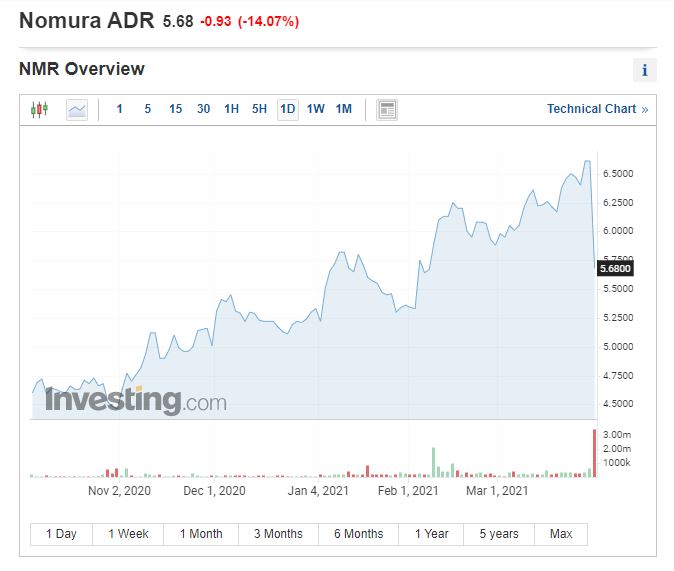Expand chart to Max range
The height and width of the screenshot is (571, 674).
click(x=561, y=534)
